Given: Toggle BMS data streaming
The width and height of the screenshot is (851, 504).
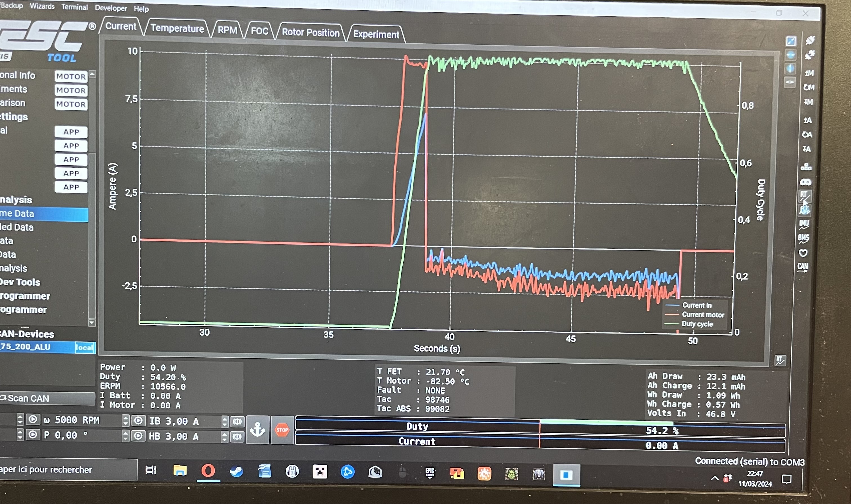Looking at the screenshot, I should (803, 238).
